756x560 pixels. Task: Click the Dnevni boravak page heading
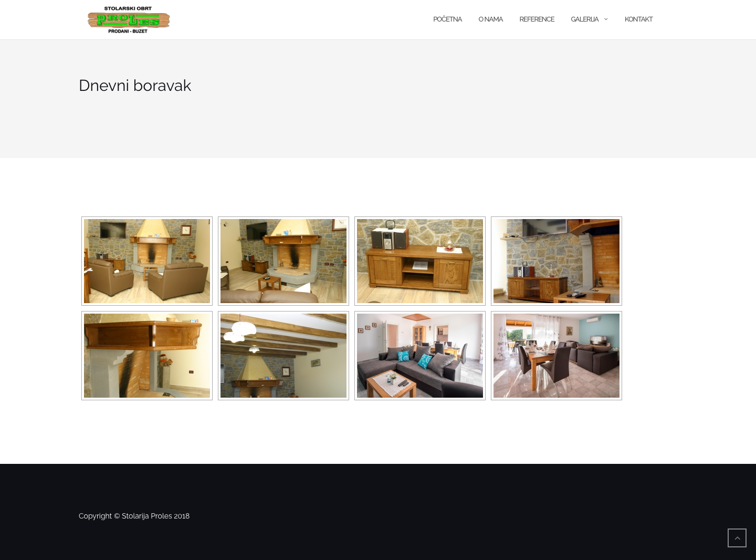pos(135,86)
